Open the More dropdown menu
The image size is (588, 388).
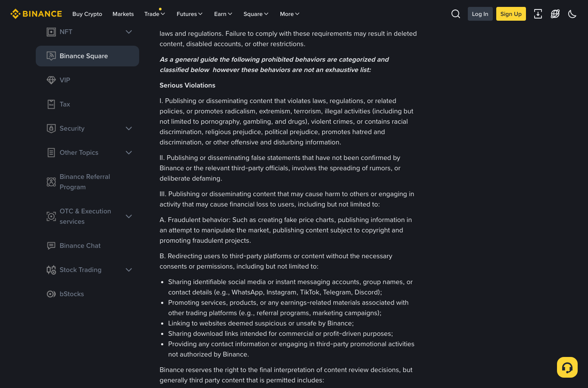pyautogui.click(x=289, y=14)
